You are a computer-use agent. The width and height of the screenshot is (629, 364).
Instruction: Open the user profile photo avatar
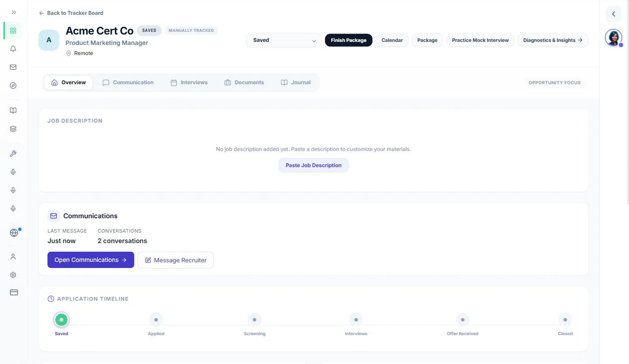(613, 38)
